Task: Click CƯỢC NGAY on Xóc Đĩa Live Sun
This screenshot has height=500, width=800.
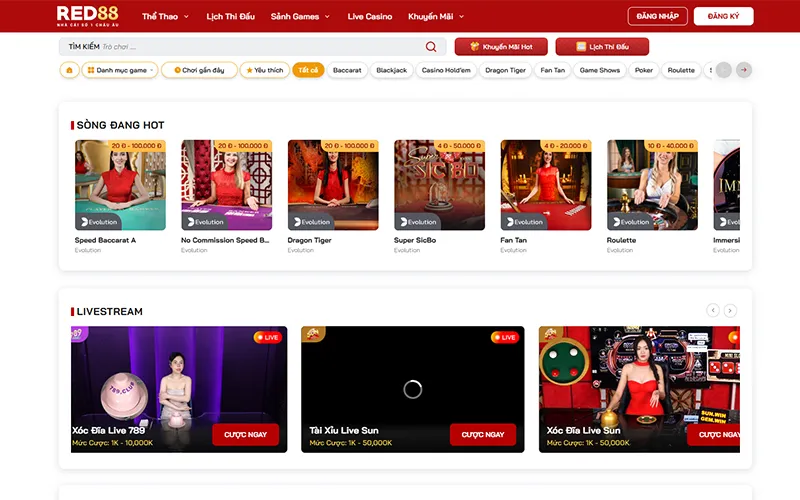Action: point(714,435)
